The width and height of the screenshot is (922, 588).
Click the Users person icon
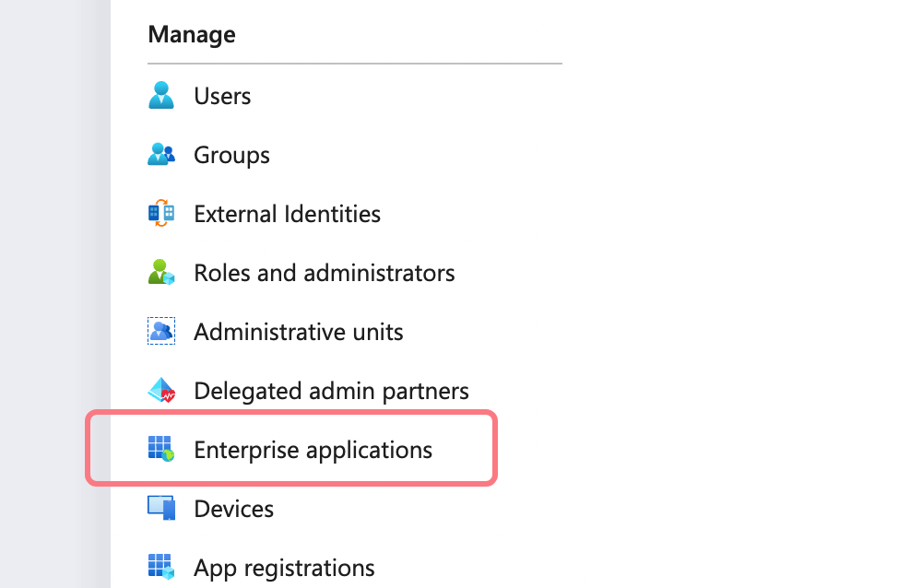click(x=161, y=96)
